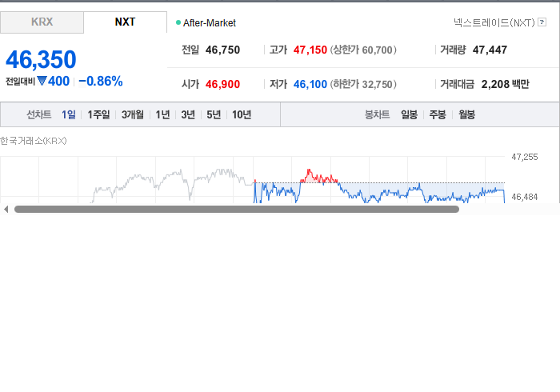This screenshot has width=560, height=392.
Task: Click the trading volume 47,447
Action: [490, 50]
